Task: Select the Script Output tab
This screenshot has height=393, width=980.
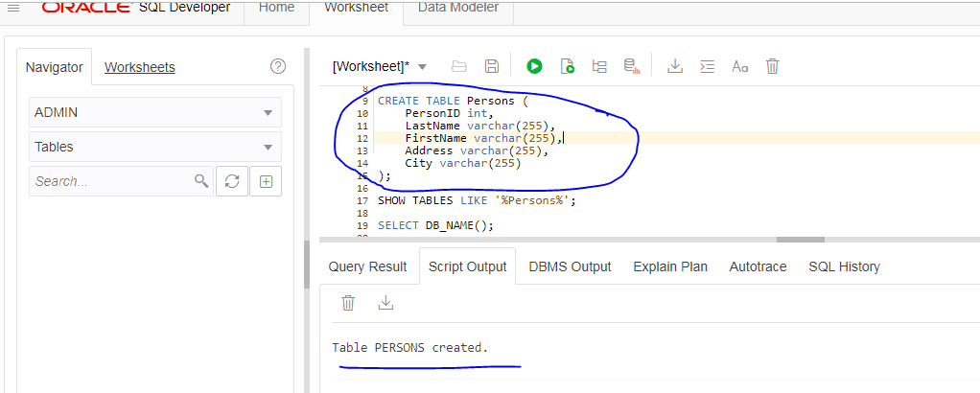Action: (x=468, y=266)
